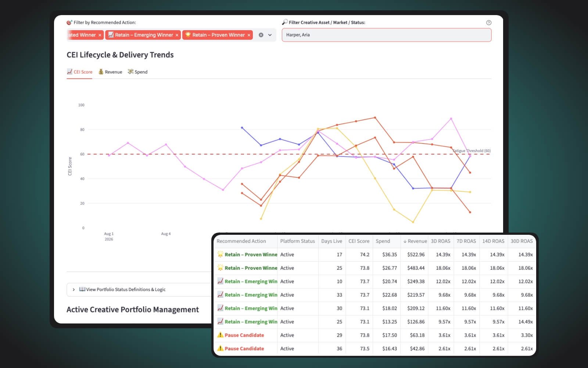Click the help question mark icon
This screenshot has width=588, height=368.
click(x=488, y=22)
